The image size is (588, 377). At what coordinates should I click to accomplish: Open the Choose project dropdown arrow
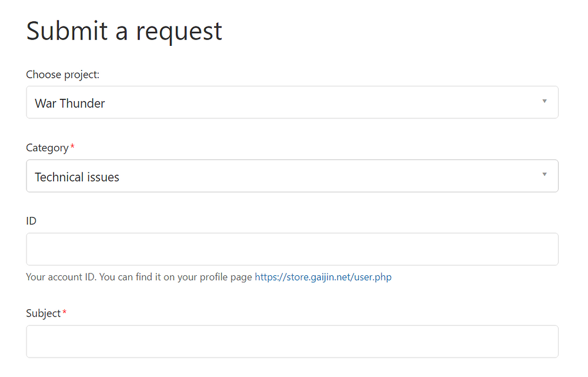tap(544, 101)
